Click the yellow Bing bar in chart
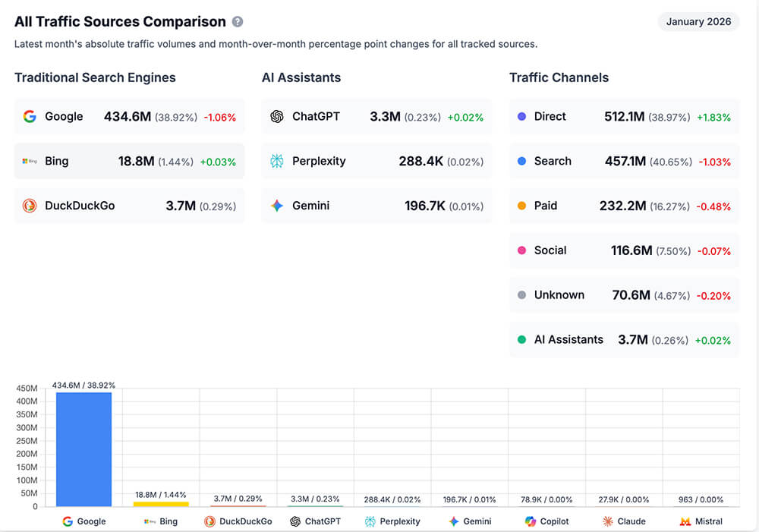 click(x=161, y=504)
